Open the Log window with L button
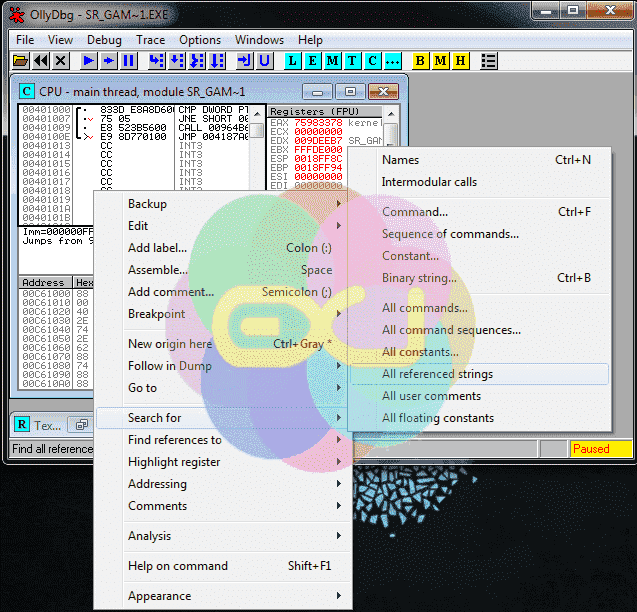Viewport: 637px width, 612px height. click(x=292, y=61)
